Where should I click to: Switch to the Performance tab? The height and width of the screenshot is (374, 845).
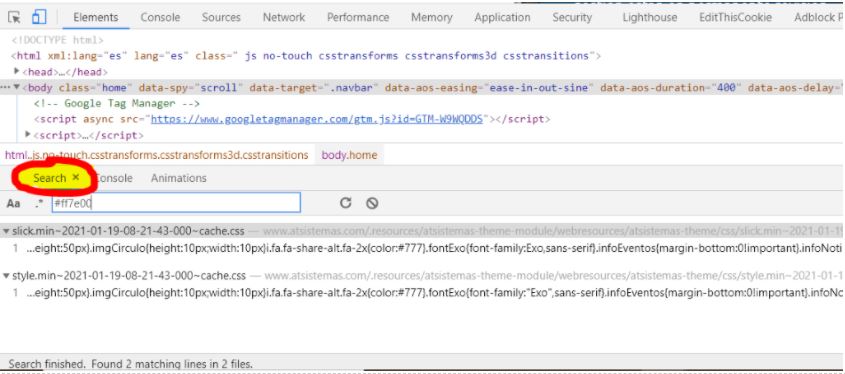(358, 17)
